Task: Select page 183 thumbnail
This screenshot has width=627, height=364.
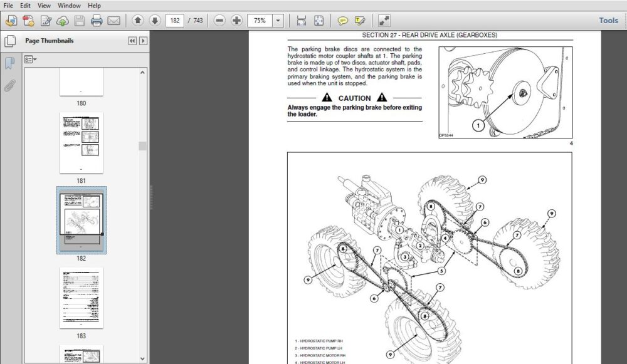Action: 81,298
